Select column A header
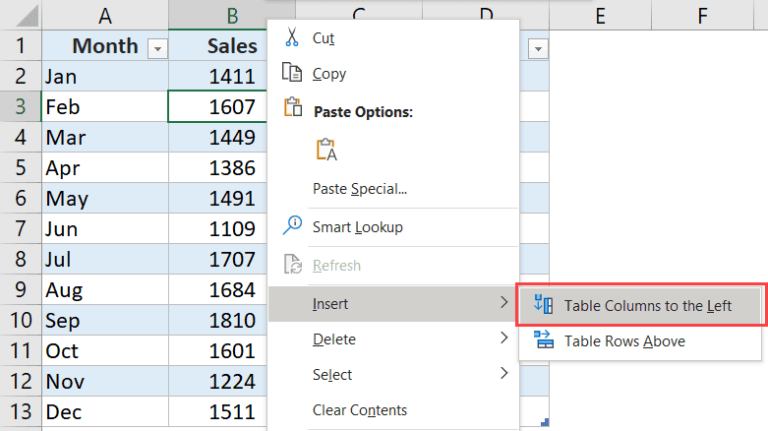Screen dimensions: 768x431 [x=105, y=15]
